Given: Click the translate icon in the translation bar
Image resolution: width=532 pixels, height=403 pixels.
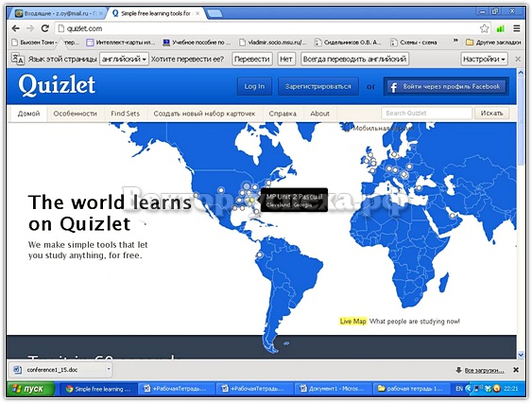Looking at the screenshot, I should pyautogui.click(x=18, y=59).
